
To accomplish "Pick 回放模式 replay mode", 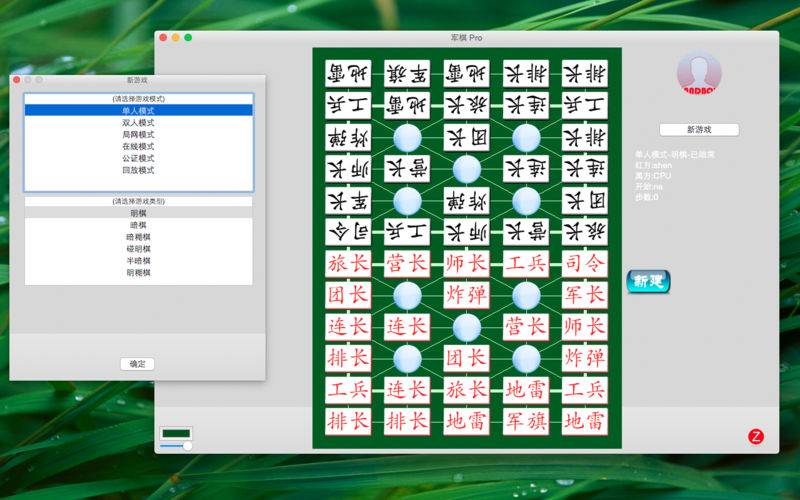I will [x=138, y=170].
